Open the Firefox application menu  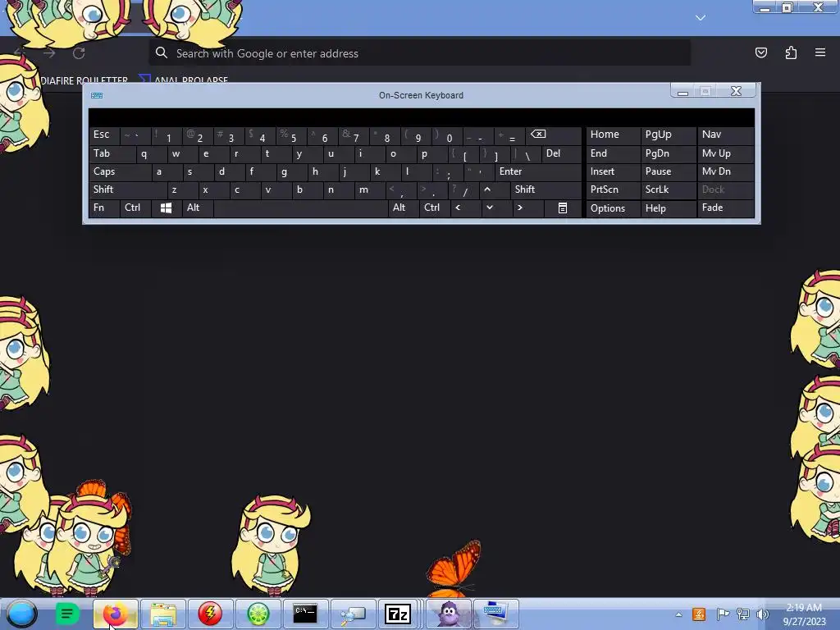(820, 52)
